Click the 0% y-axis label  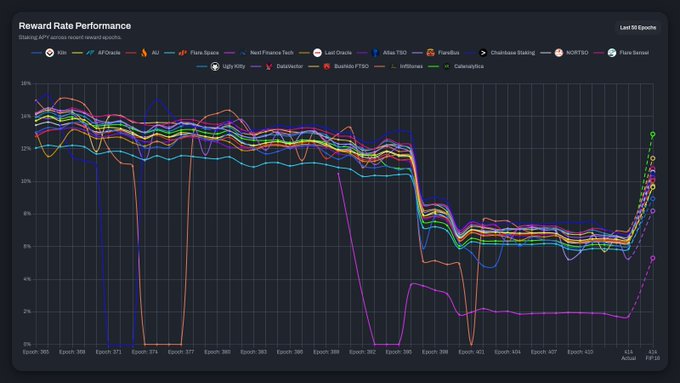click(27, 344)
